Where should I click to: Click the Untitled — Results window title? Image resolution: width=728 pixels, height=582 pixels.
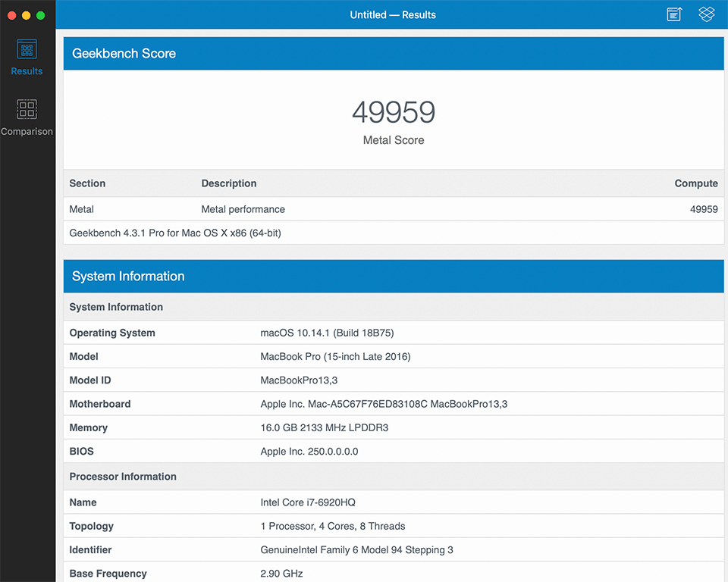(x=393, y=14)
